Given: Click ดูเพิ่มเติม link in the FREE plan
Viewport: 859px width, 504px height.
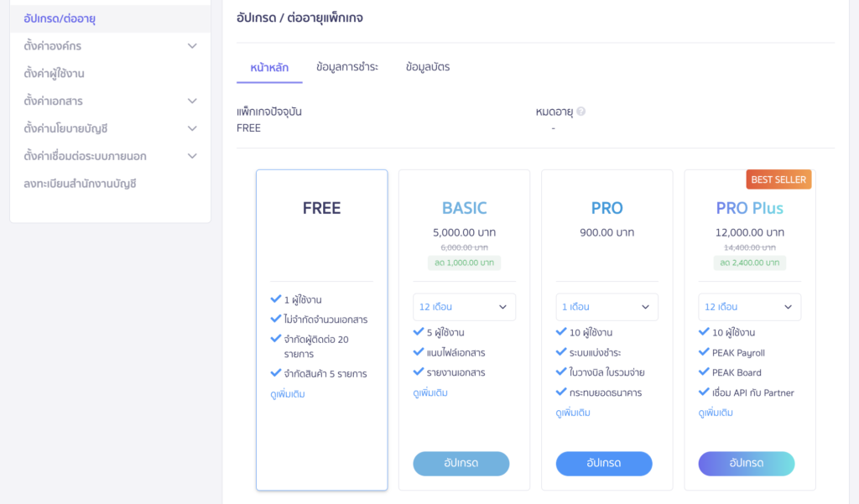Looking at the screenshot, I should 288,394.
